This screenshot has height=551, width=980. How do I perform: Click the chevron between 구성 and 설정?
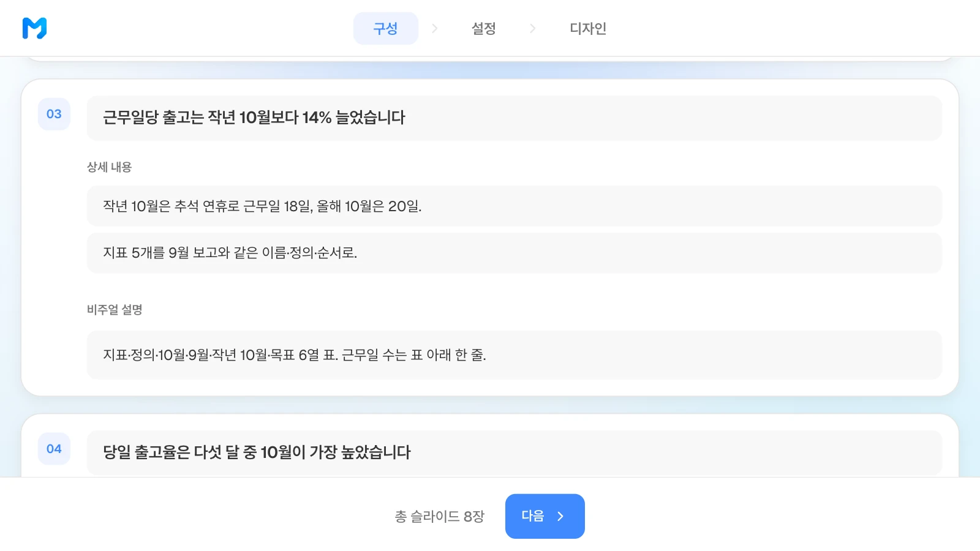(435, 28)
